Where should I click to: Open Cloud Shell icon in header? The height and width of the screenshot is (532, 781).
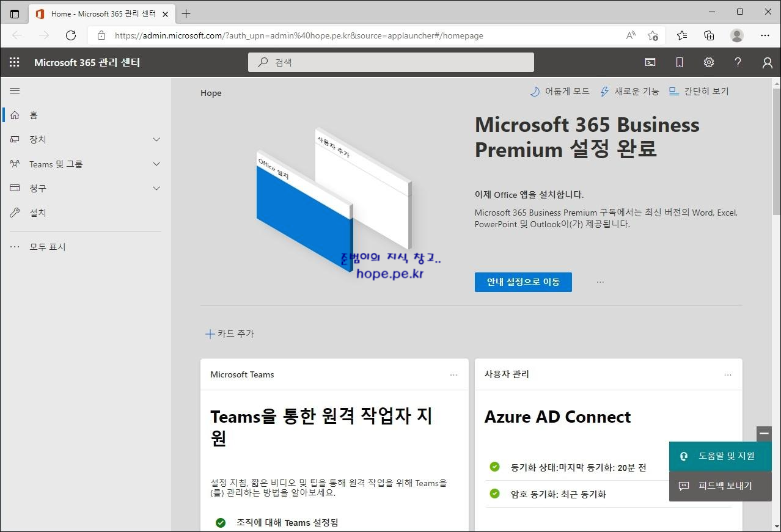pos(650,62)
